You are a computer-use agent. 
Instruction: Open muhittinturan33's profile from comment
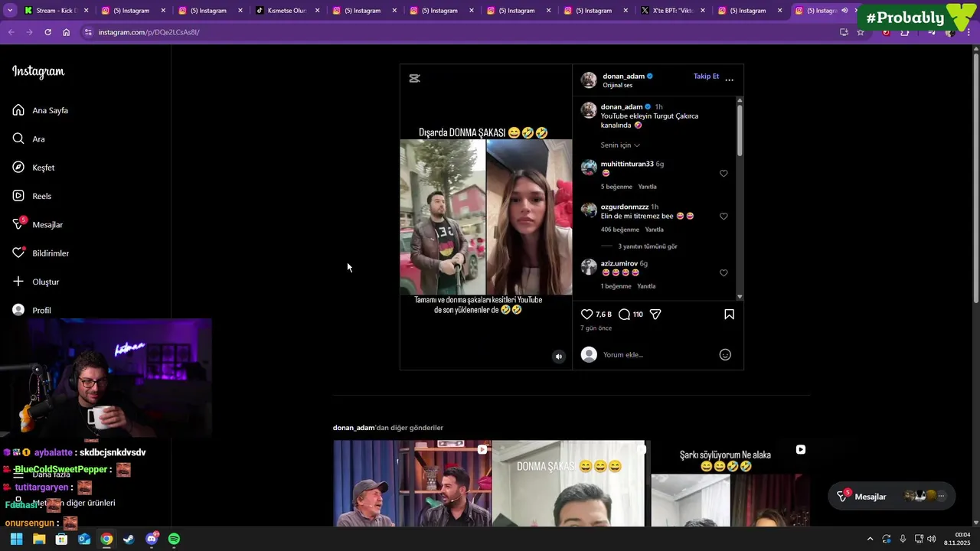(x=627, y=164)
